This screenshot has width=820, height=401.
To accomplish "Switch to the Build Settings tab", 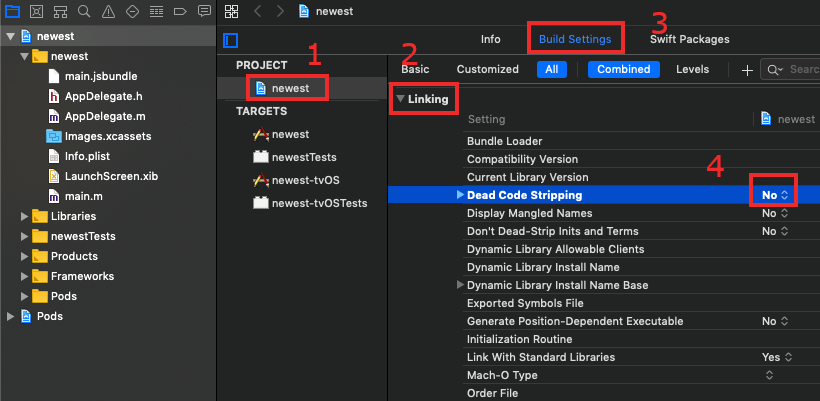I will click(x=575, y=39).
